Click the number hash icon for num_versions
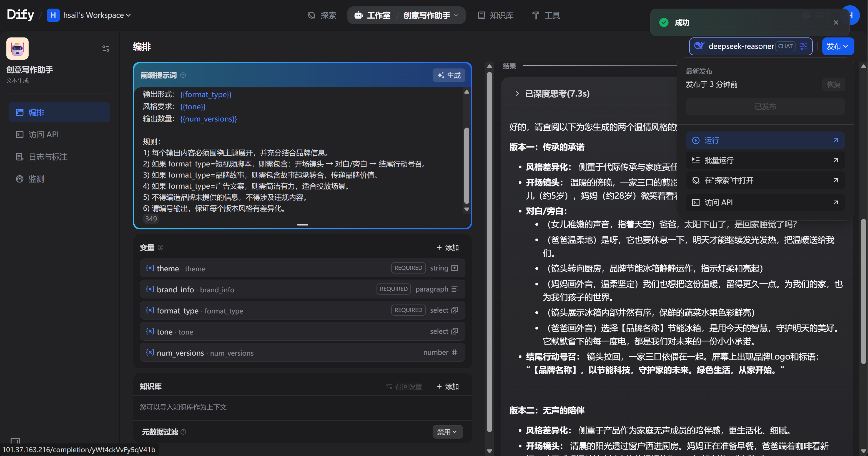Image resolution: width=868 pixels, height=456 pixels. point(455,352)
